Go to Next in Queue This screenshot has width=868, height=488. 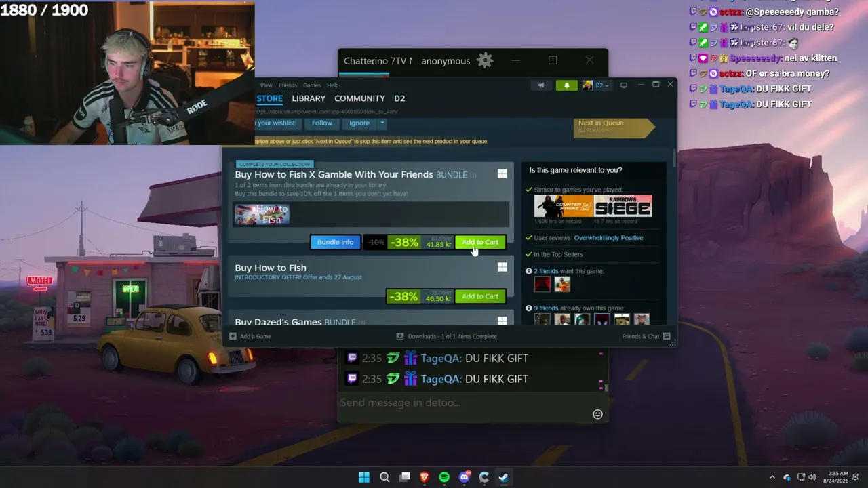pyautogui.click(x=614, y=127)
